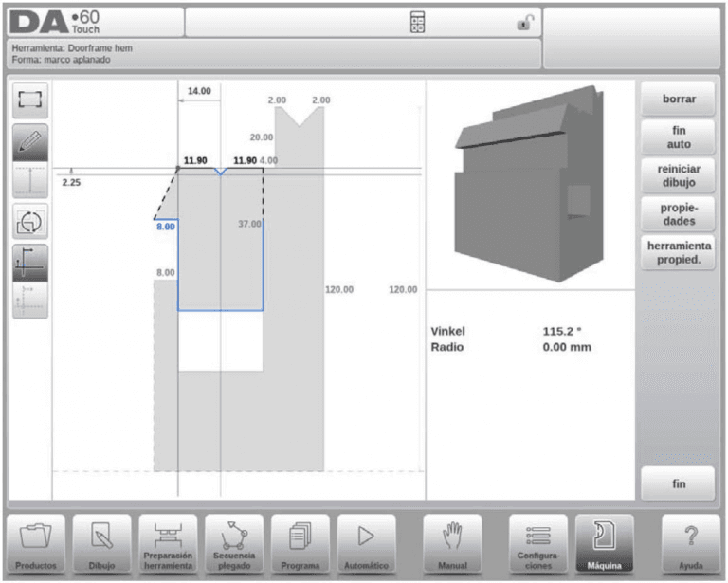Click the unlocked padlock icon
The image size is (728, 583).
click(525, 22)
